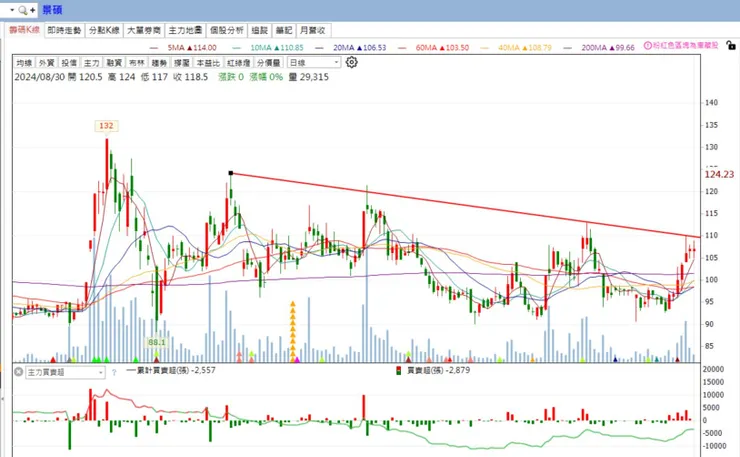Toggle the 均線 overlay button
740x457 pixels.
tap(24, 62)
